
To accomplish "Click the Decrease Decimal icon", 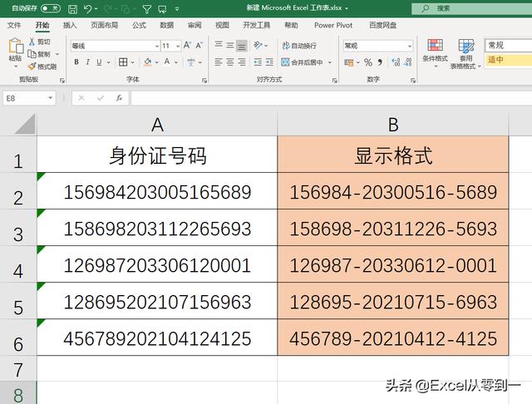I will 407,62.
